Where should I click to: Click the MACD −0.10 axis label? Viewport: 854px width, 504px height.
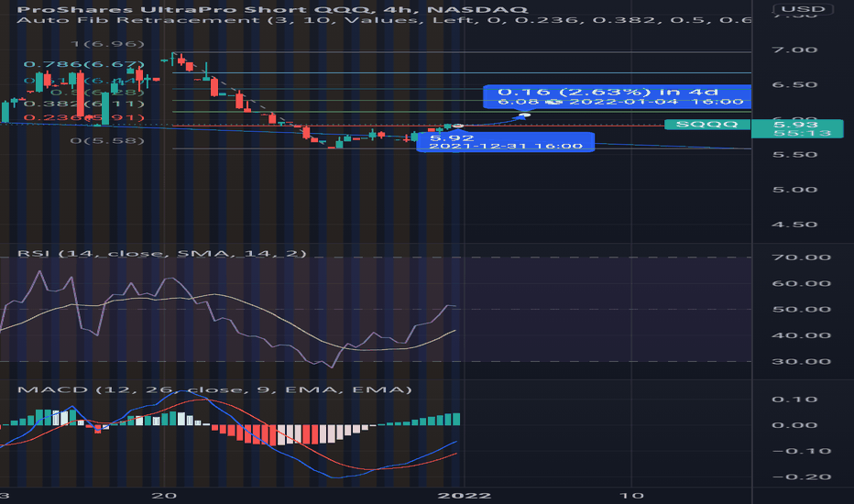click(x=801, y=451)
